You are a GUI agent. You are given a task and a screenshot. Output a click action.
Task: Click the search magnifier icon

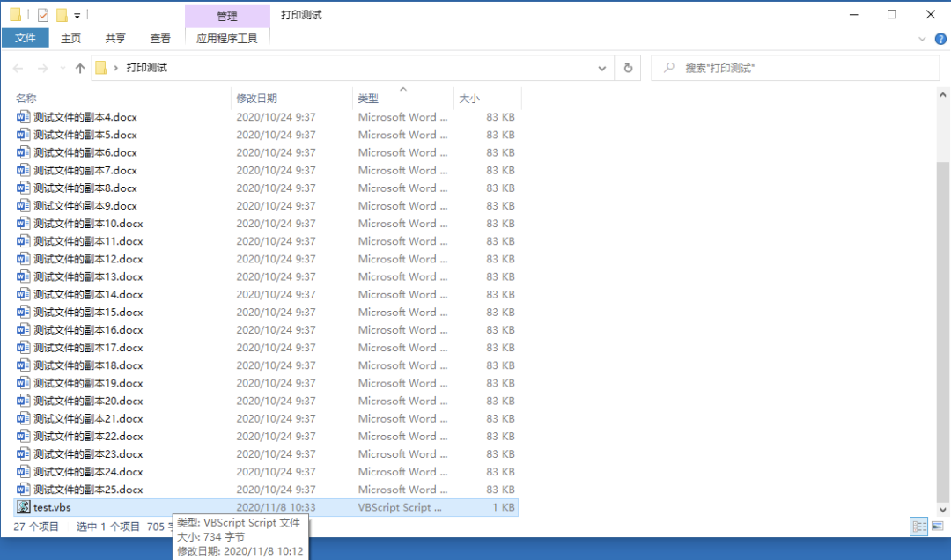(x=669, y=67)
